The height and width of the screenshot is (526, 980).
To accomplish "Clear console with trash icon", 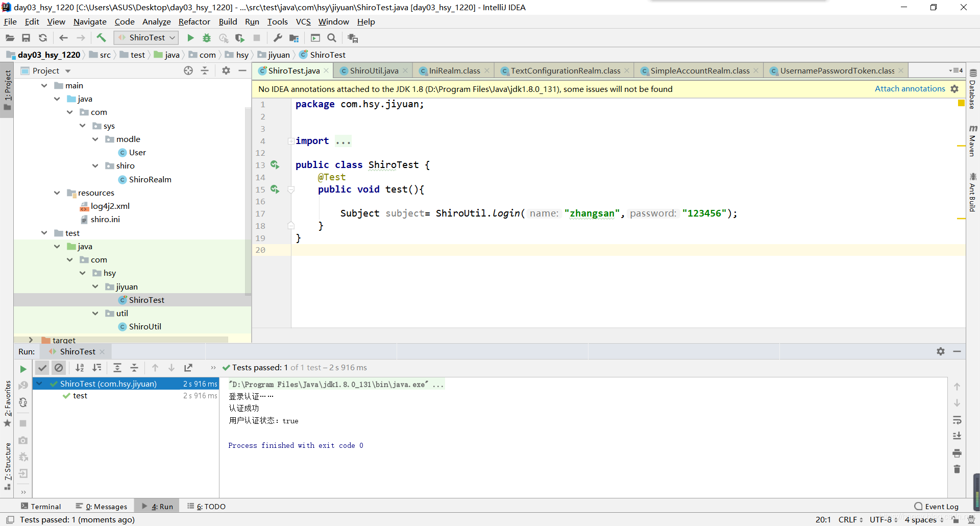I will click(957, 469).
